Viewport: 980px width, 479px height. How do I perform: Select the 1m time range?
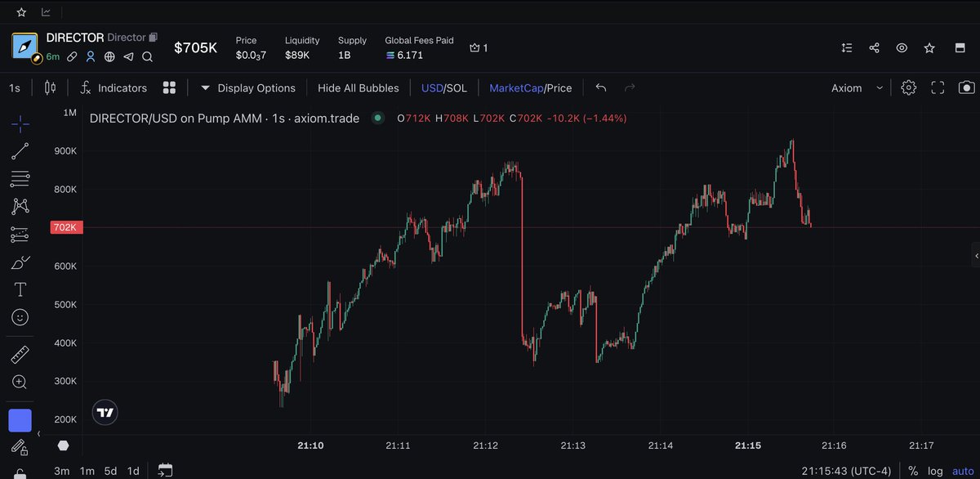click(87, 470)
